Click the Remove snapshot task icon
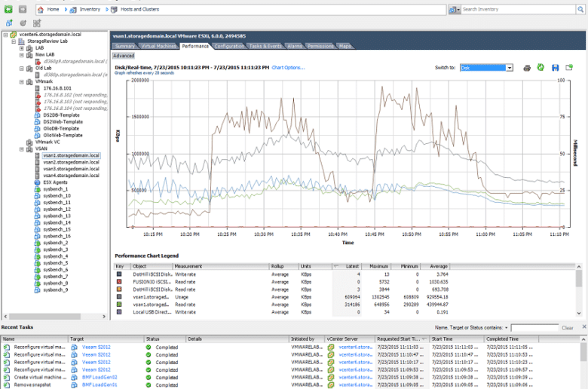Viewport: 588px width, 389px height. click(x=6, y=385)
